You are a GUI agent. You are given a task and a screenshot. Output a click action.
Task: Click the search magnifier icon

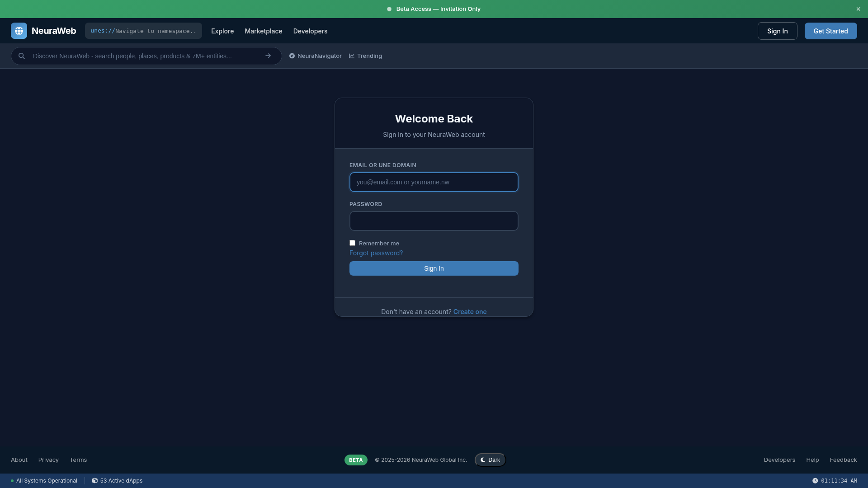tap(22, 56)
